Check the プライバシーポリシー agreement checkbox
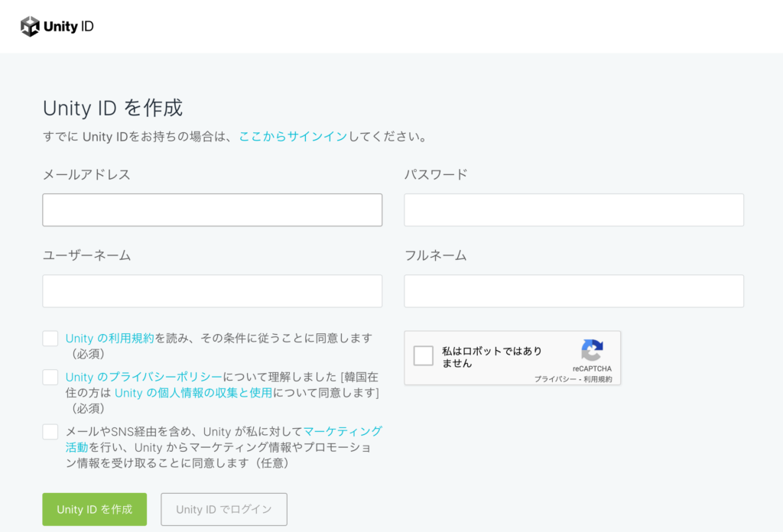783x532 pixels. (50, 377)
